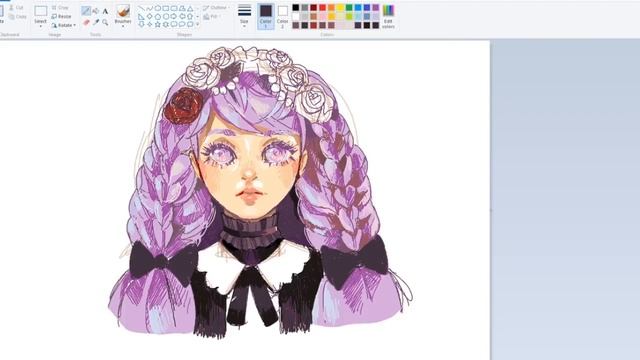Choose the Rectangle shape
This screenshot has width=640, height=360.
(x=166, y=8)
